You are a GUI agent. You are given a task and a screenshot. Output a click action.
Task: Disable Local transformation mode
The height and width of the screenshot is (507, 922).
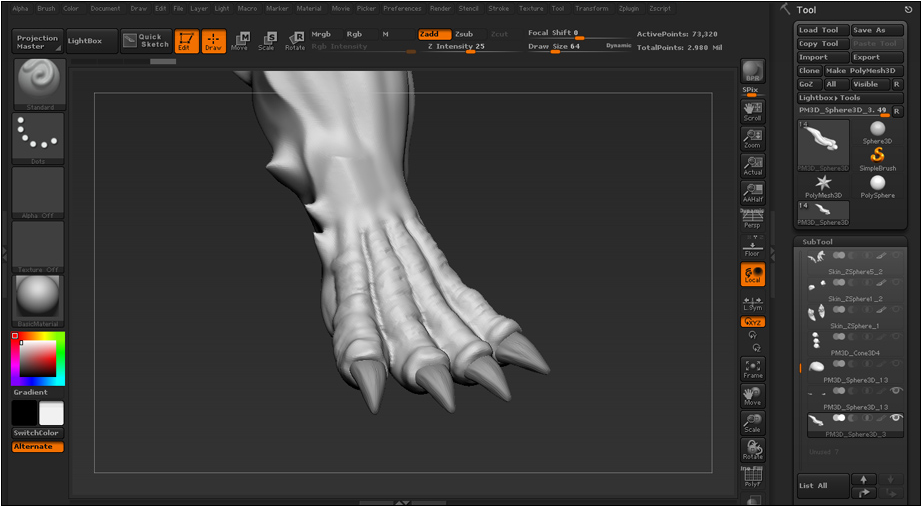click(x=753, y=274)
